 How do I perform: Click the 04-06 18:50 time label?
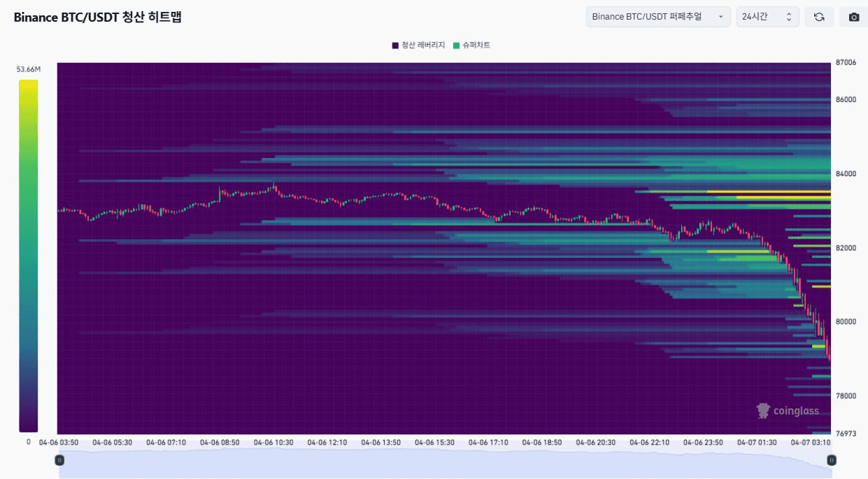point(542,443)
